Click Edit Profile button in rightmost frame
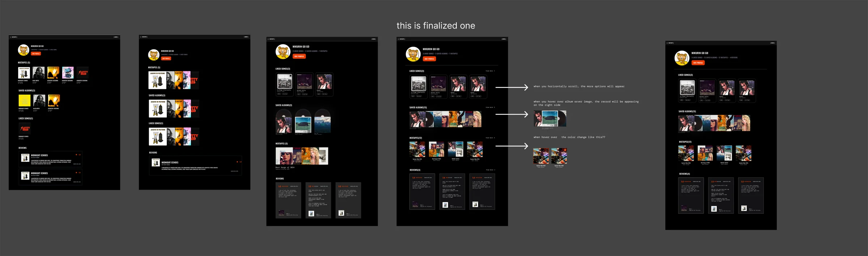This screenshot has height=256, width=868. click(x=698, y=63)
